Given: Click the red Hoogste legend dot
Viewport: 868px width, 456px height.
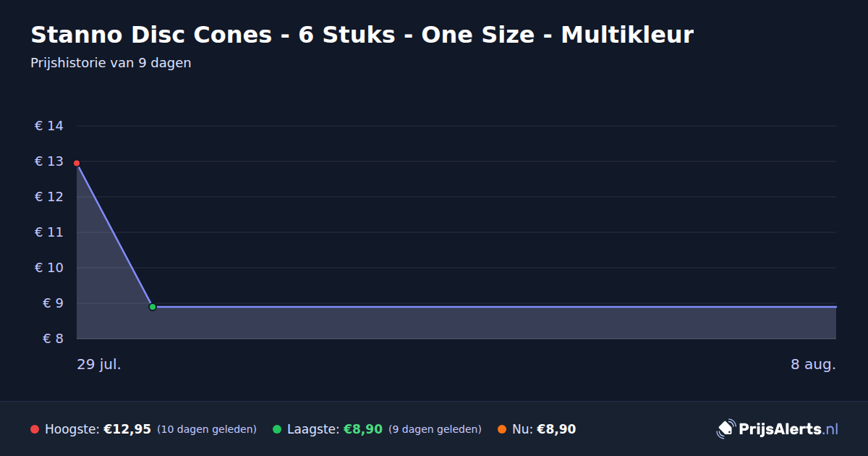Looking at the screenshot, I should [35, 429].
